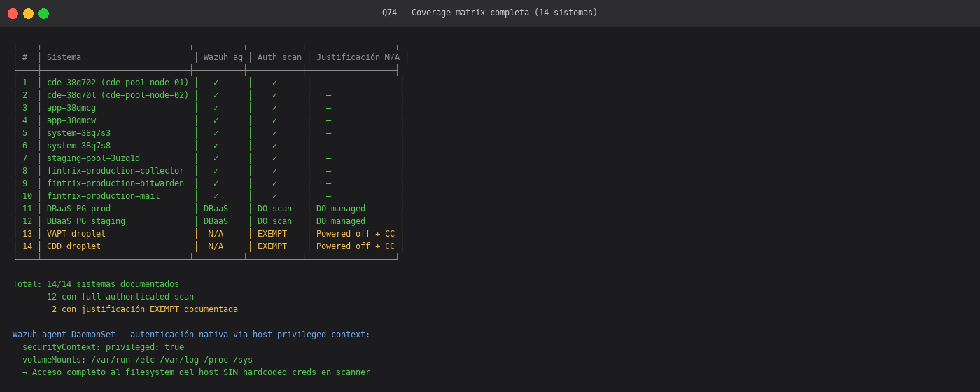Select 'cde-38q702 (cde-pool-node-01)' row text
The height and width of the screenshot is (392, 980).
[x=118, y=83]
